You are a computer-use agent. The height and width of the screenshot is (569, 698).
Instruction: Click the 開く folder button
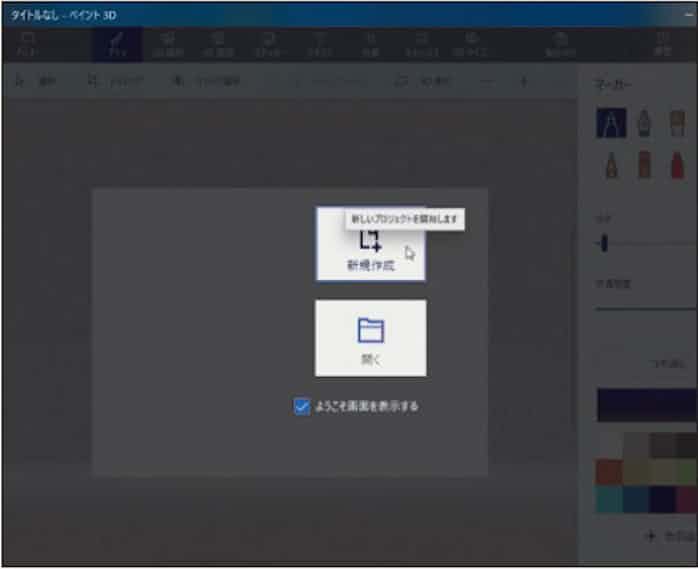(370, 338)
